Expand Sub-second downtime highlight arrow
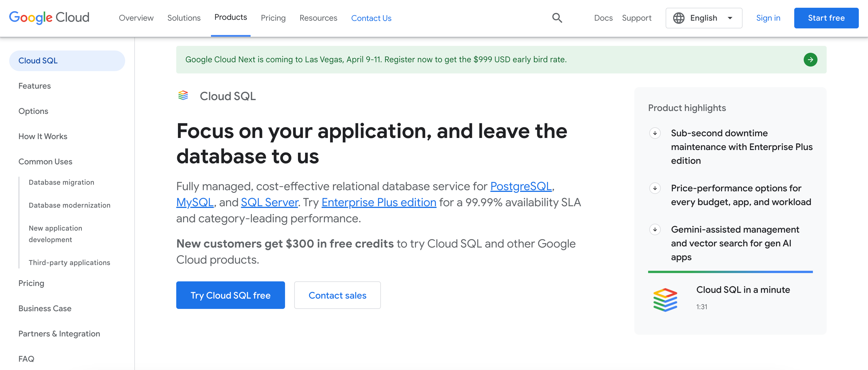 pyautogui.click(x=655, y=133)
